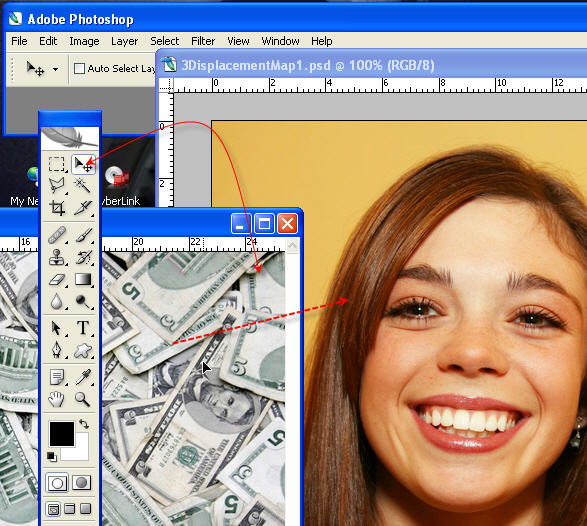Open the Layer menu
This screenshot has height=526, width=587.
click(x=125, y=41)
